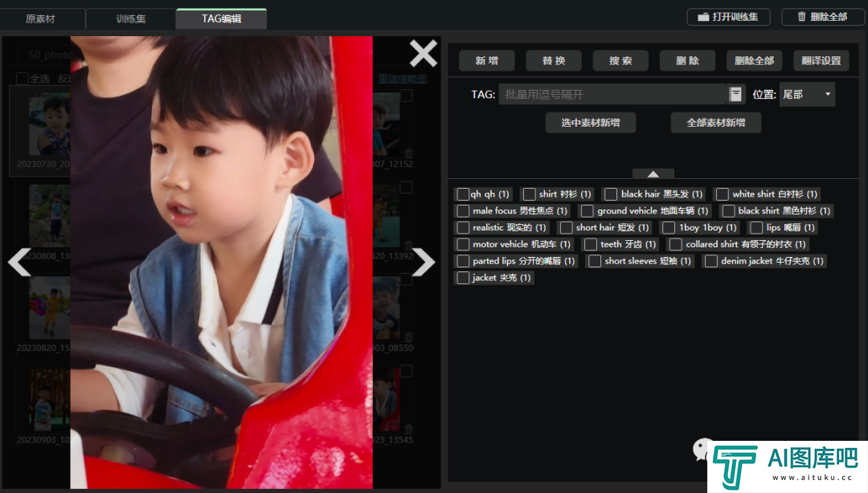The width and height of the screenshot is (868, 493).
Task: Click the 新增 button
Action: pyautogui.click(x=486, y=60)
